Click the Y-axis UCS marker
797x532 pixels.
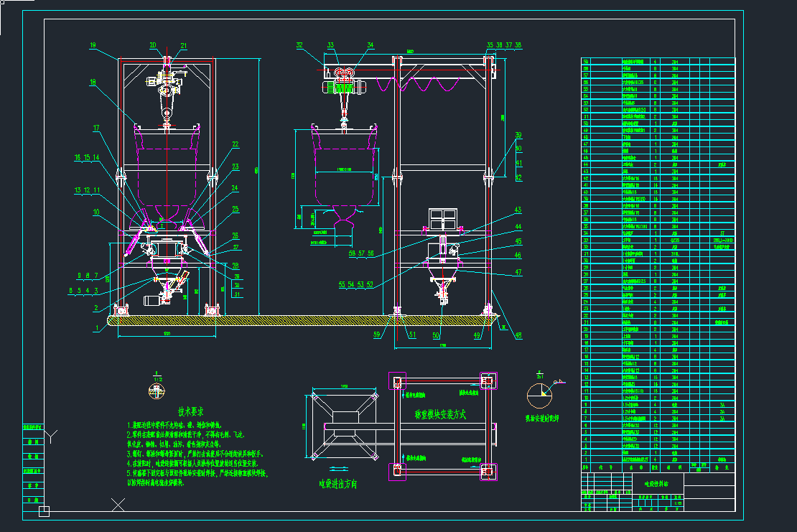pos(51,433)
